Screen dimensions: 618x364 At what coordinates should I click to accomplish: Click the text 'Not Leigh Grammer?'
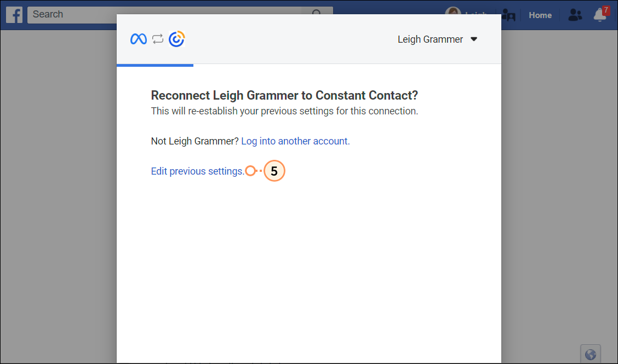[x=194, y=141]
